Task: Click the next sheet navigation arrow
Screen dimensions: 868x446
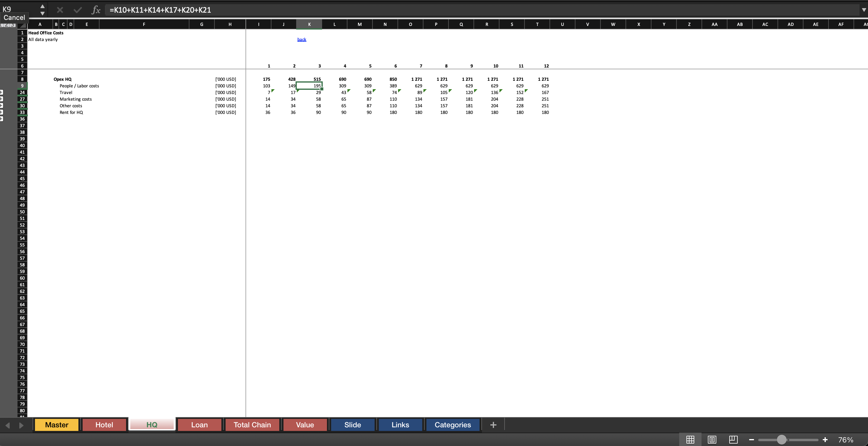Action: coord(21,425)
